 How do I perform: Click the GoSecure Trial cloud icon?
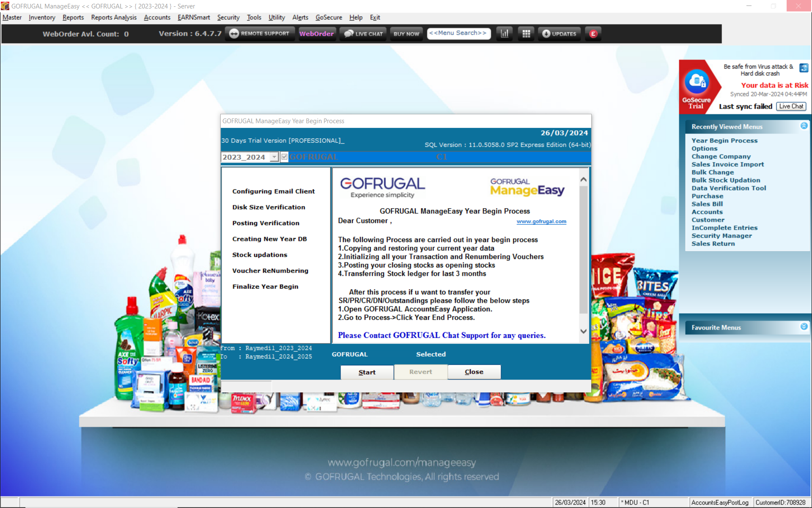coord(696,82)
